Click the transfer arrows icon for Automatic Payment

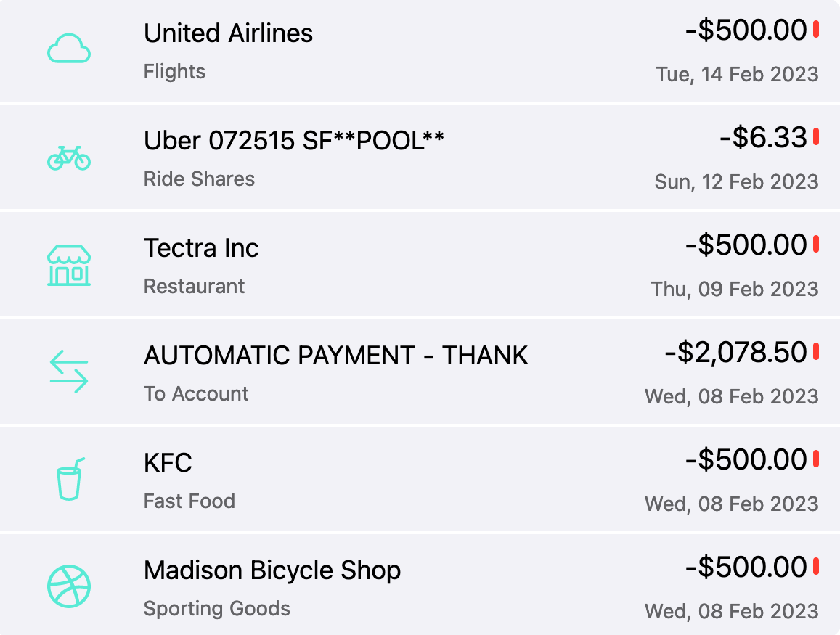[68, 372]
